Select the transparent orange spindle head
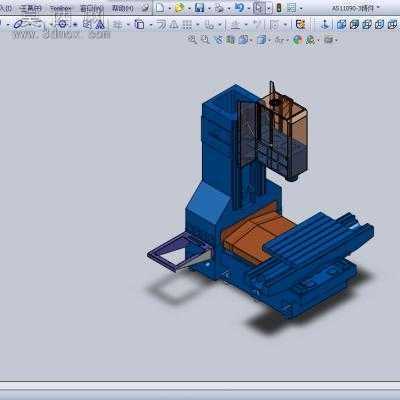This screenshot has height=400, width=400. click(x=284, y=133)
